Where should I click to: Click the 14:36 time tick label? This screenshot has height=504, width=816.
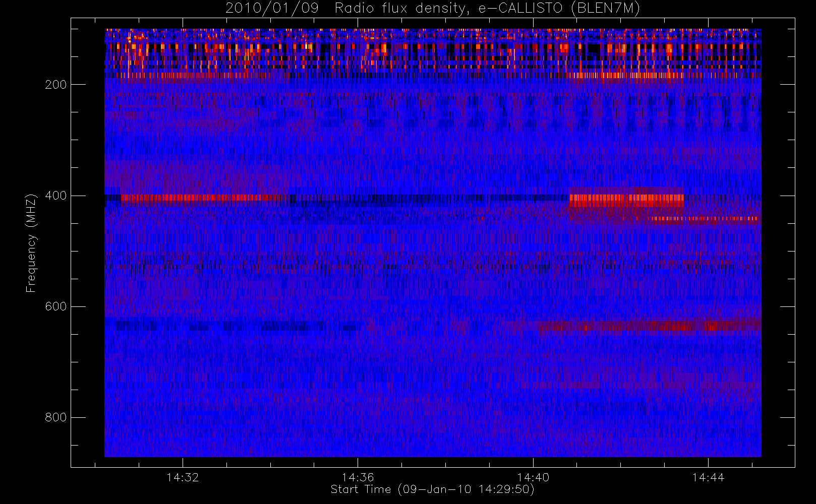[x=358, y=477]
